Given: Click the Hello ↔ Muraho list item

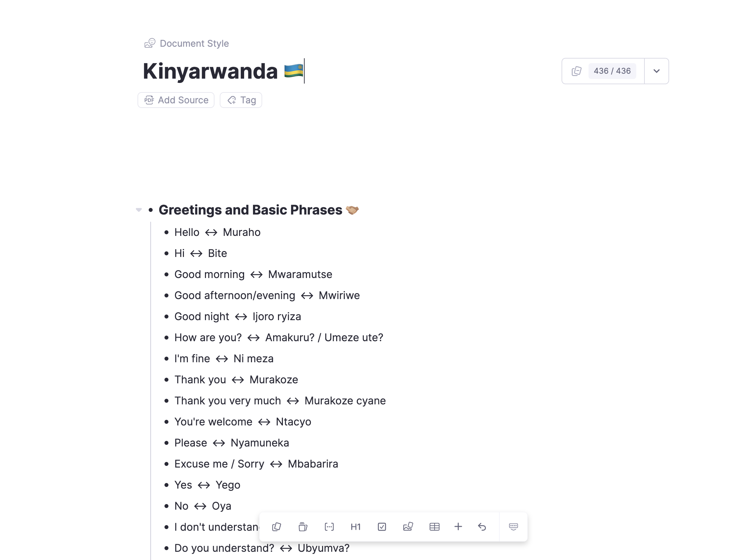Looking at the screenshot, I should tap(217, 232).
